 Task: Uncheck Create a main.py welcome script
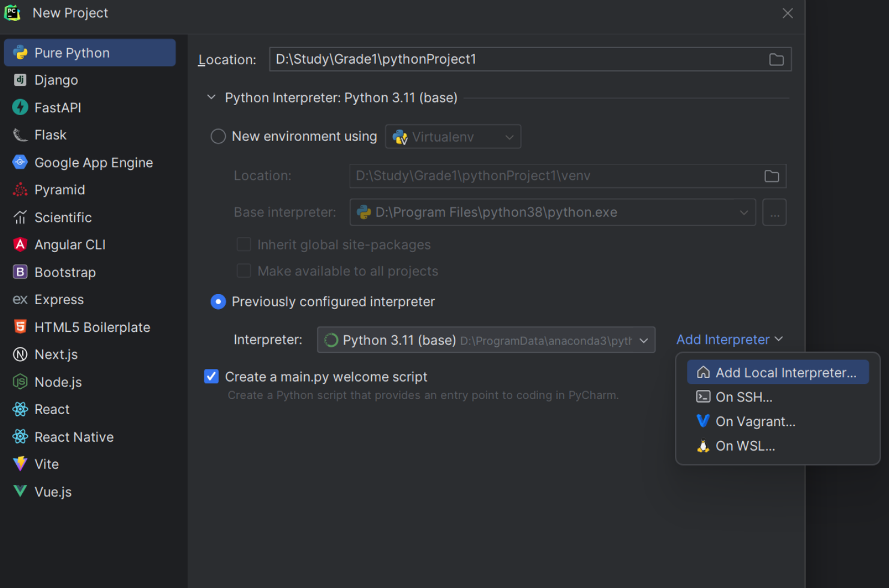(211, 376)
